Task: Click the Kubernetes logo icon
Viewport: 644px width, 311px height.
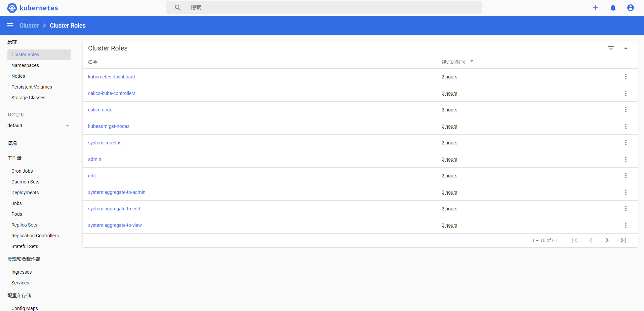Action: pos(12,8)
